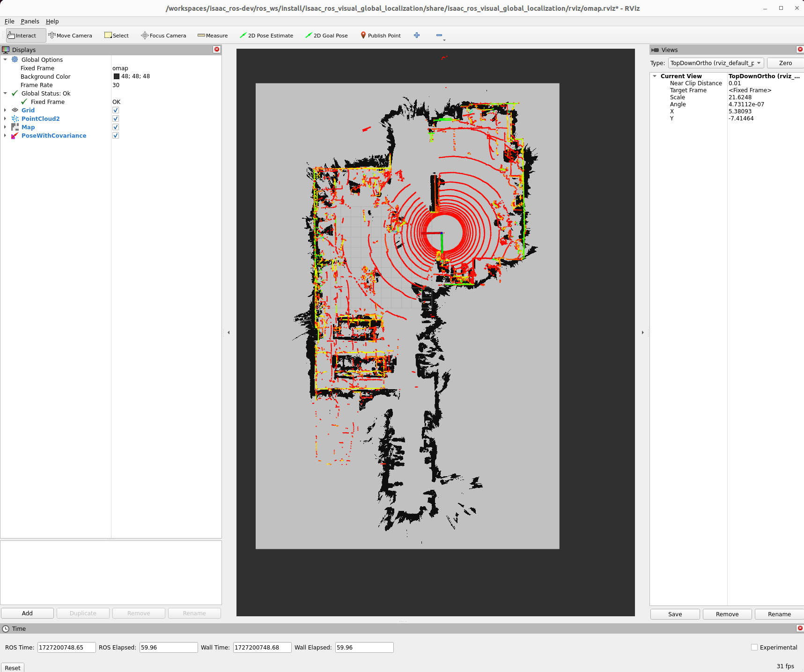Image resolution: width=804 pixels, height=672 pixels.
Task: Disable the Grid display
Action: (115, 110)
